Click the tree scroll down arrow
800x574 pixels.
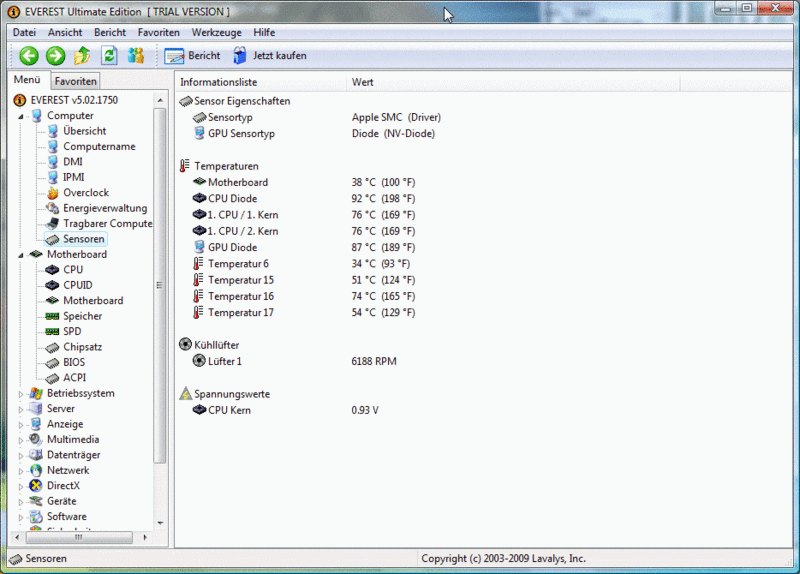pyautogui.click(x=160, y=523)
